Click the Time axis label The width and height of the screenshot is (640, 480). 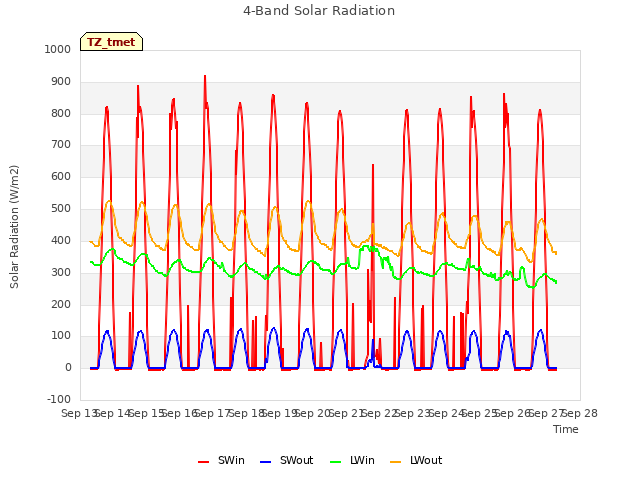(x=566, y=429)
